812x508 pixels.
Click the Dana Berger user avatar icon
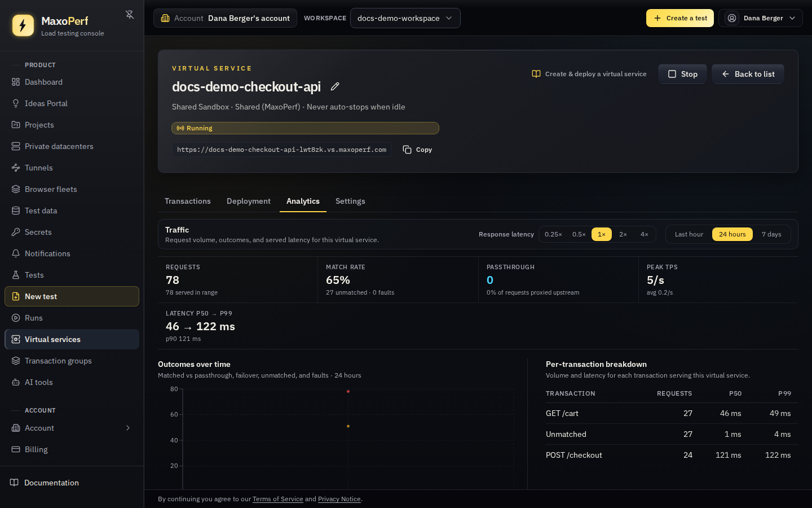coord(732,18)
